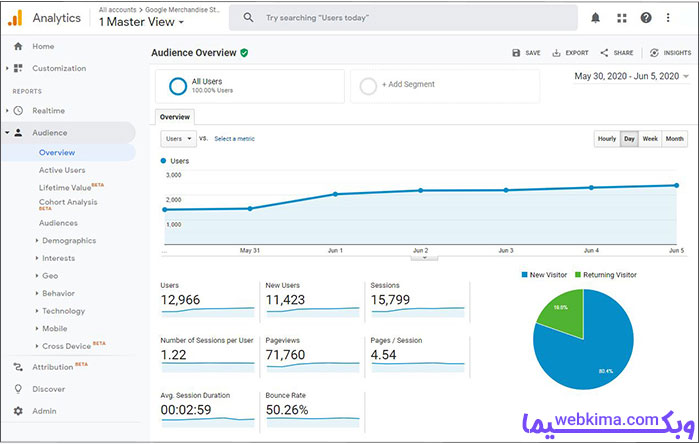Click the empty Add Segment circle
Screen dimensions: 700x444
click(368, 86)
